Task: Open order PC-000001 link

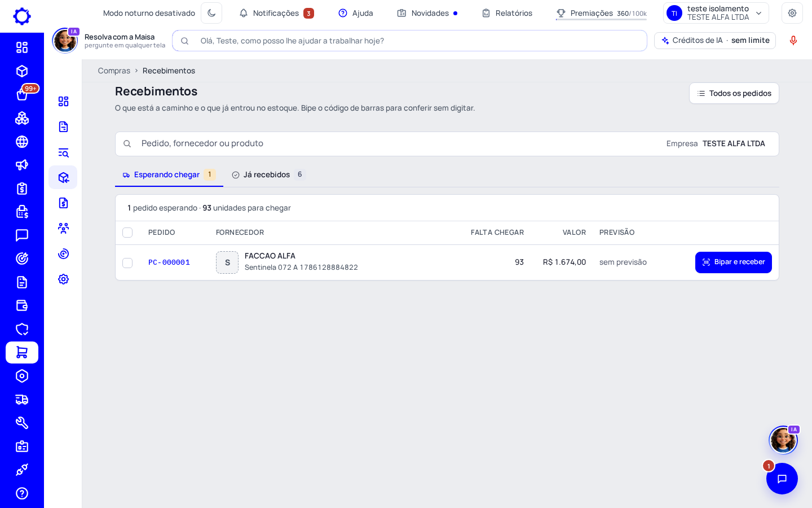Action: tap(169, 262)
